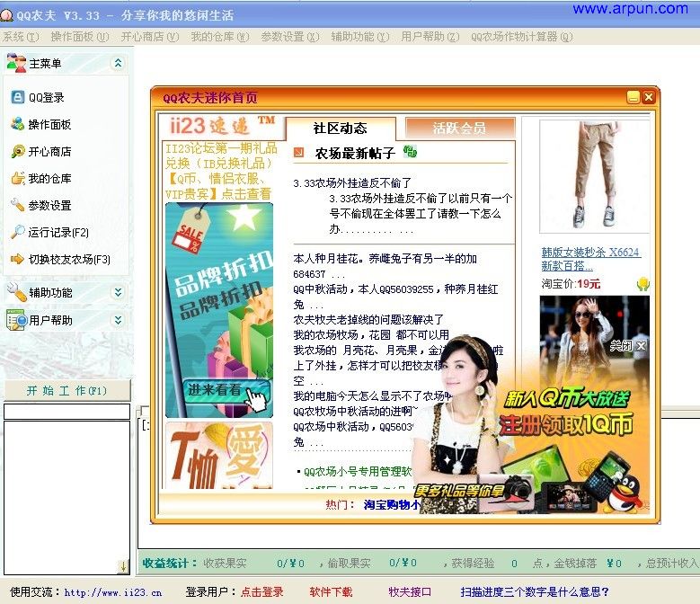This screenshot has width=700, height=604.
Task: Click the T恤 爱 banner image
Action: point(219,455)
